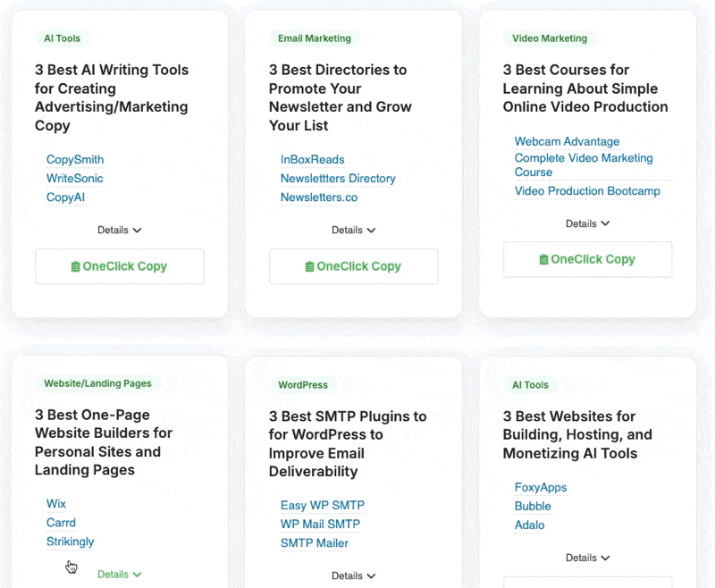Screen dimensions: 715x588
Task: Visit the Webcam Advantage course link
Action: pos(567,142)
